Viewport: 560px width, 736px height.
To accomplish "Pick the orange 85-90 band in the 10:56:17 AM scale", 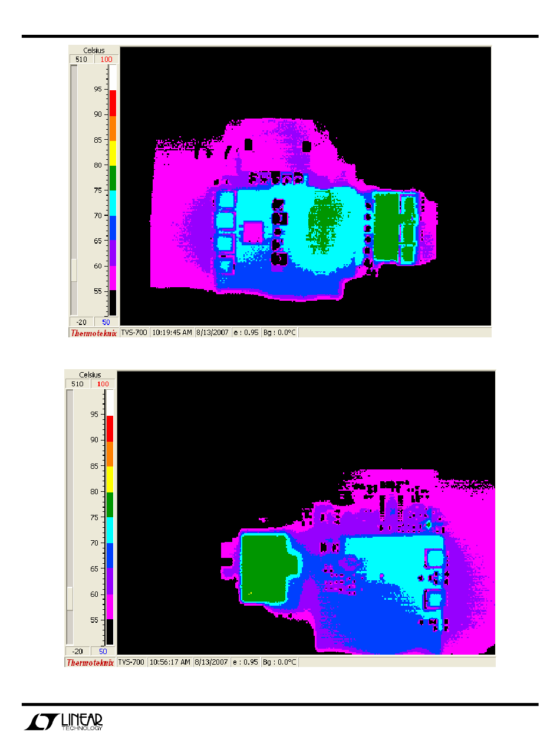I will [x=110, y=454].
